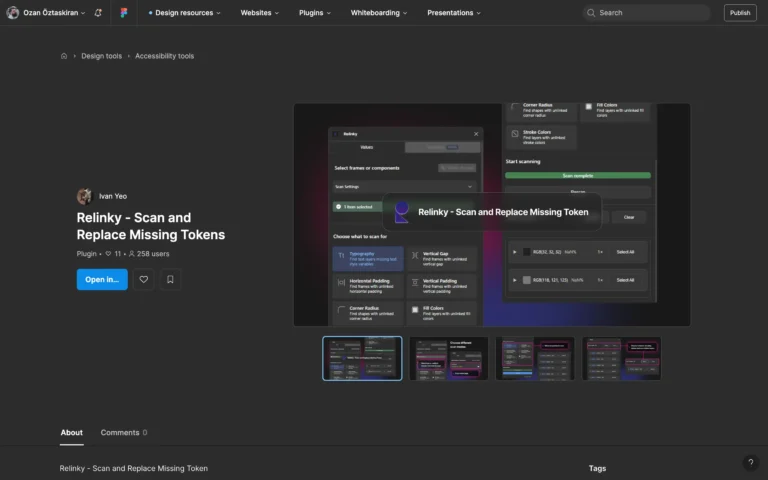768x480 pixels.
Task: Click the Tags heading
Action: click(x=597, y=468)
